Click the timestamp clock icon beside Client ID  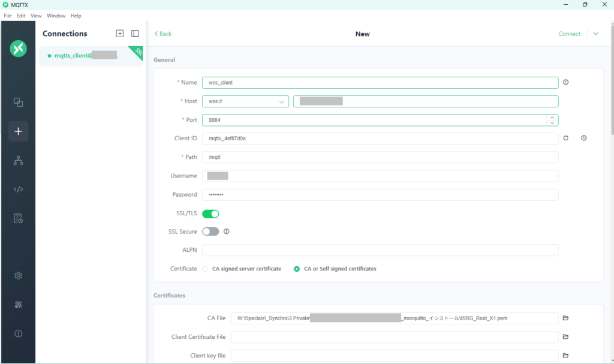tap(583, 139)
